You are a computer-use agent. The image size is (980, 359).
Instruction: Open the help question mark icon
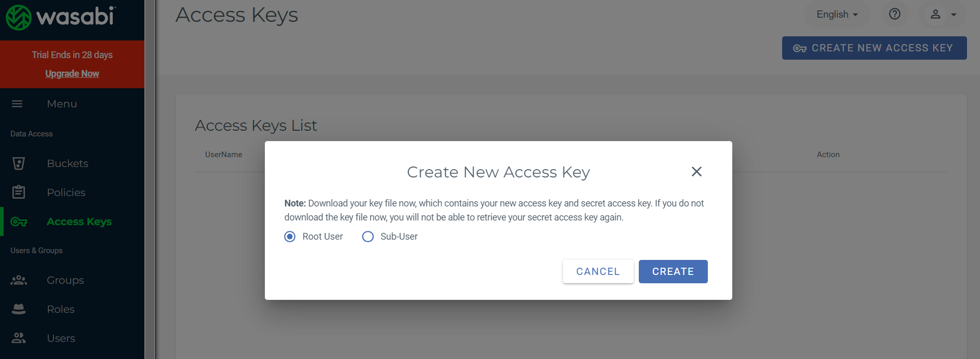coord(895,14)
